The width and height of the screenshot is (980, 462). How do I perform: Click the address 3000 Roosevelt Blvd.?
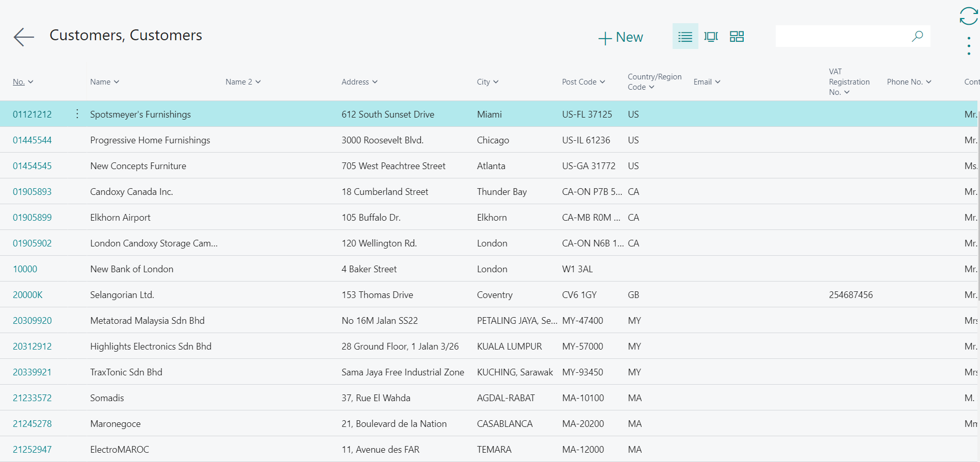pyautogui.click(x=383, y=140)
